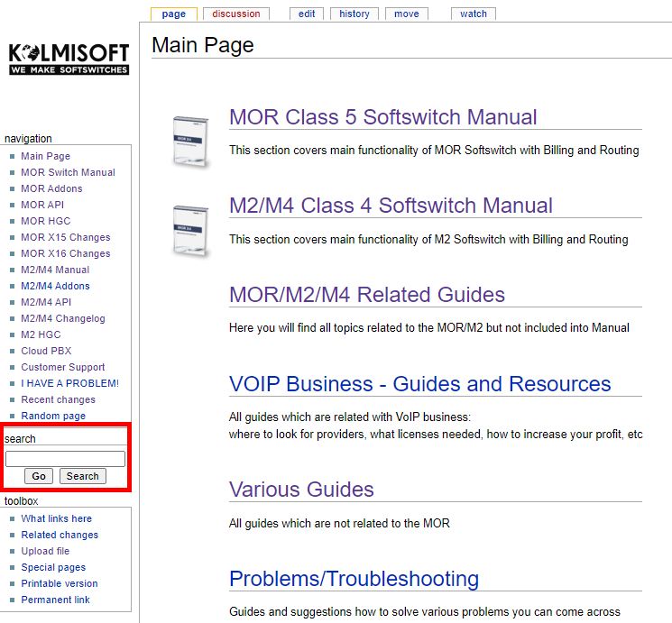Visit the Cloud PBX navigation link
Image resolution: width=672 pixels, height=623 pixels.
[x=46, y=351]
